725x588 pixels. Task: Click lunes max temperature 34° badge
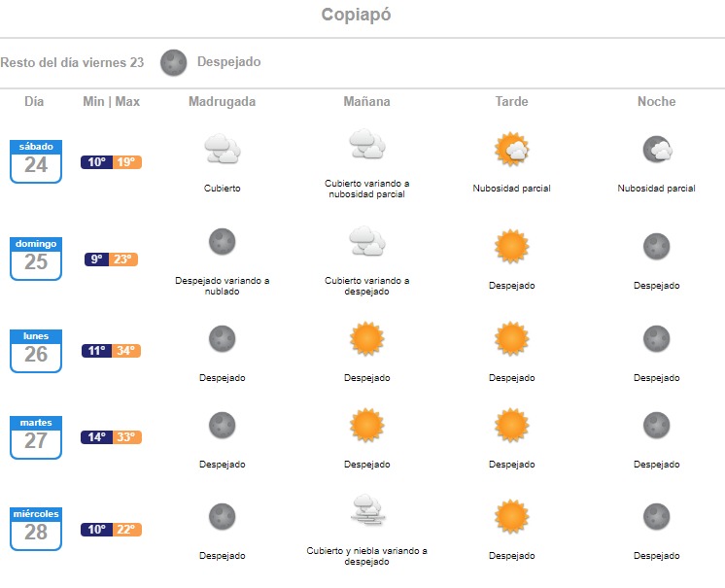126,351
